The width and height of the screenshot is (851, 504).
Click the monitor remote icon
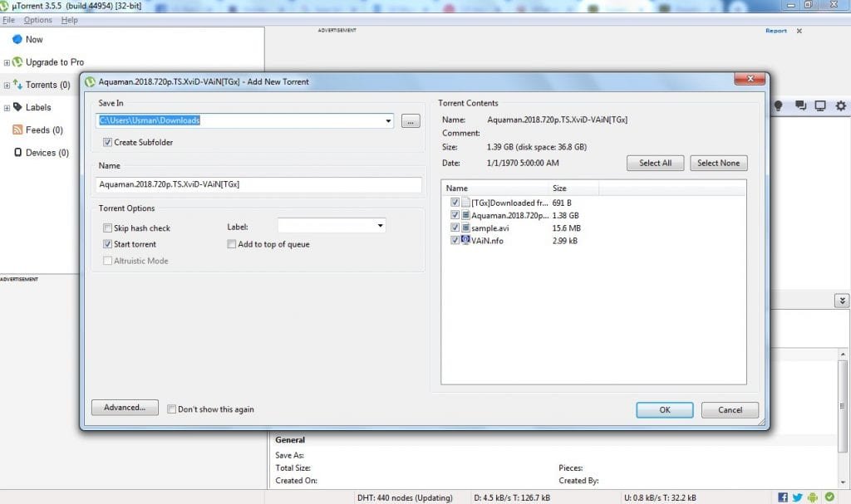point(820,106)
